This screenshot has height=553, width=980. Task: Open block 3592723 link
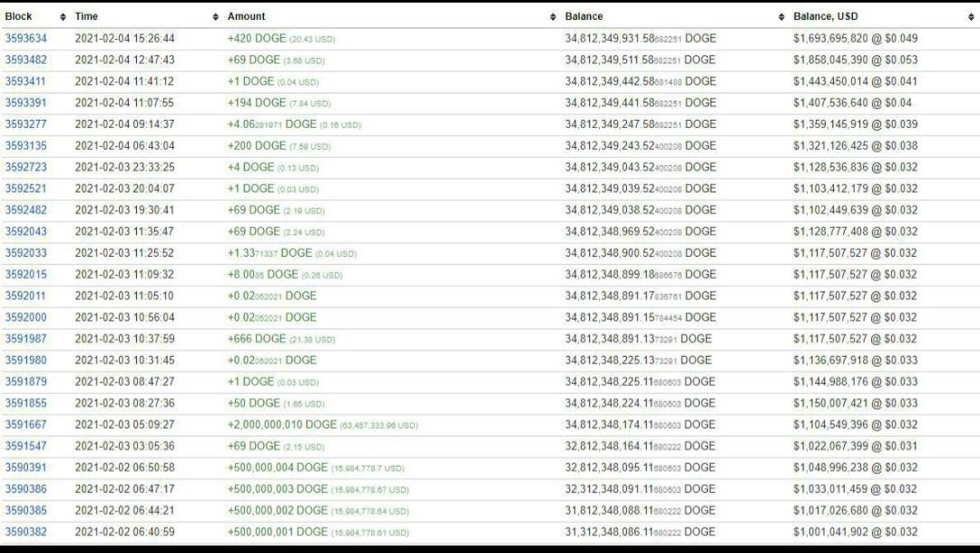point(25,167)
